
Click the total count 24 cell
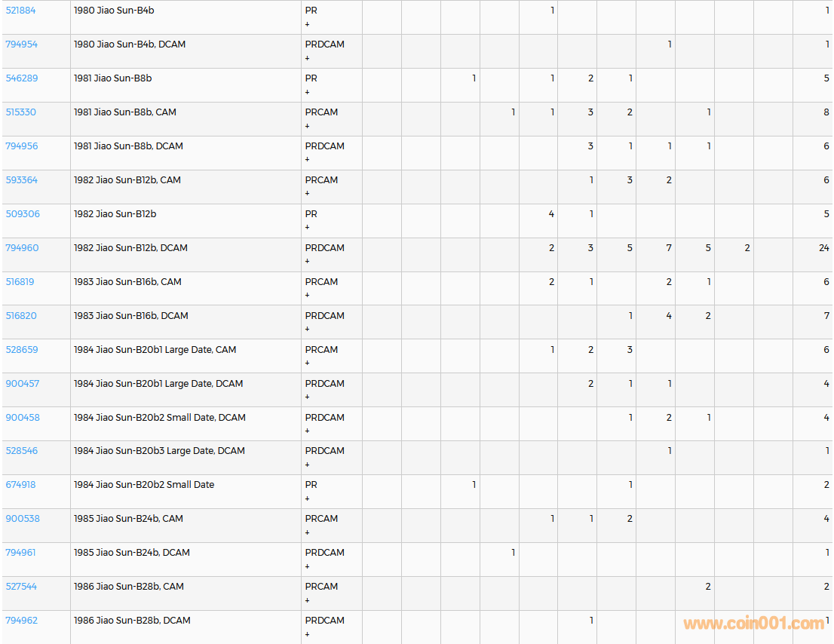click(823, 248)
